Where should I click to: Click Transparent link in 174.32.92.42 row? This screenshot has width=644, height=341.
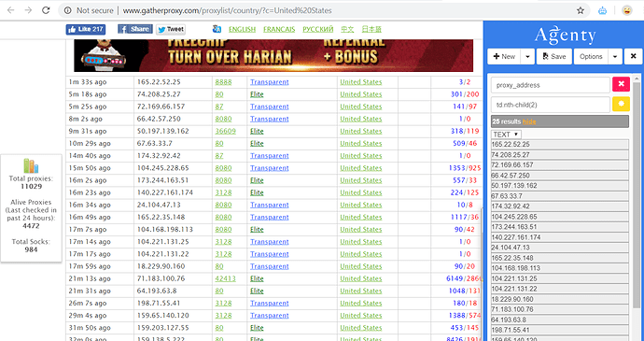270,156
